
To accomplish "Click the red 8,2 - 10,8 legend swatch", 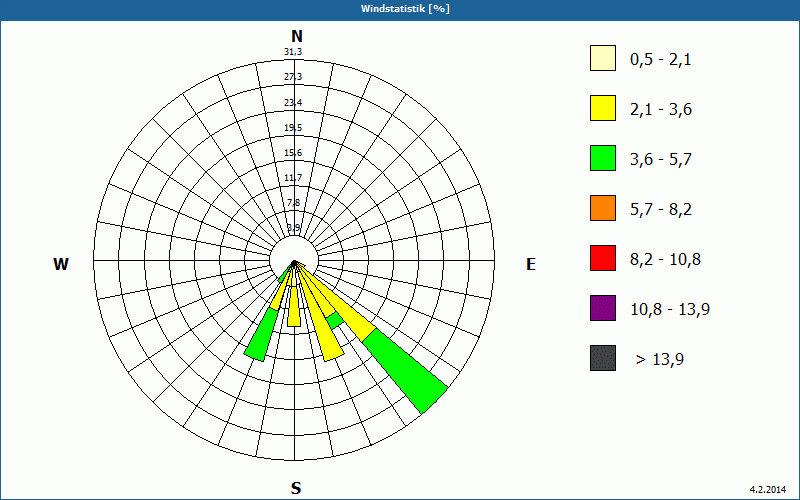I will click(x=603, y=258).
